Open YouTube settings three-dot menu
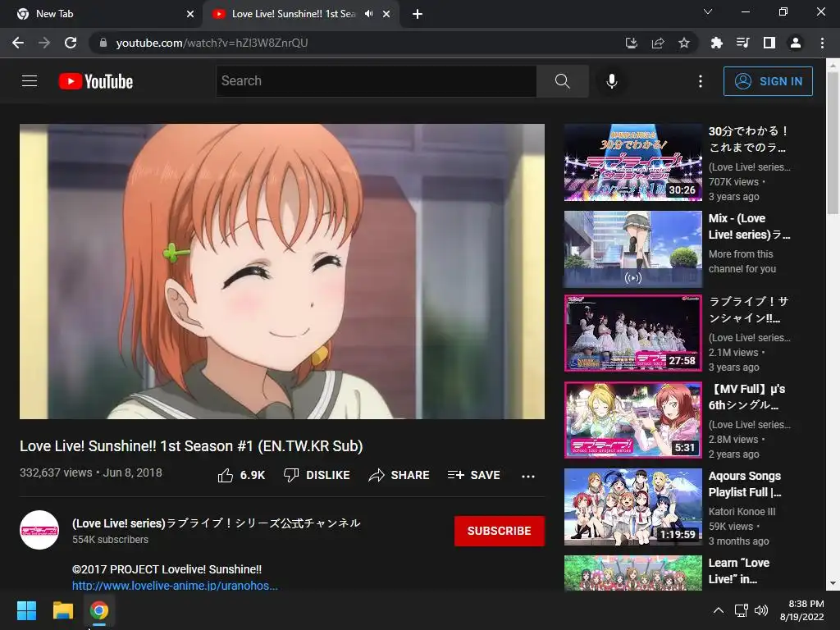The height and width of the screenshot is (630, 840). pyautogui.click(x=701, y=81)
